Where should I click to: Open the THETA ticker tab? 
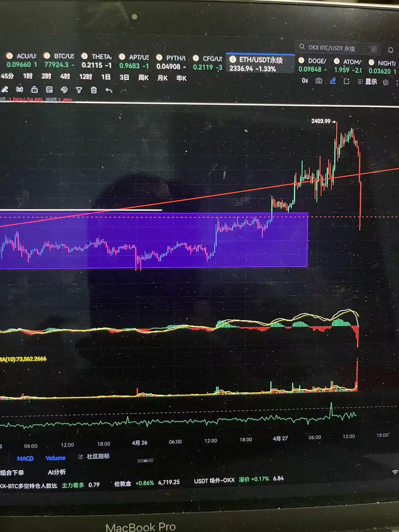[97, 61]
